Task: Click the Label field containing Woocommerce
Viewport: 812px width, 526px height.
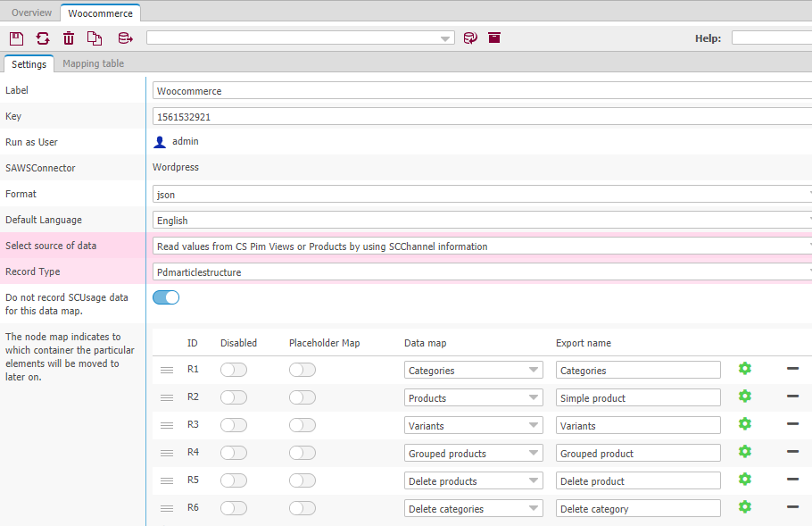Action: [x=482, y=91]
